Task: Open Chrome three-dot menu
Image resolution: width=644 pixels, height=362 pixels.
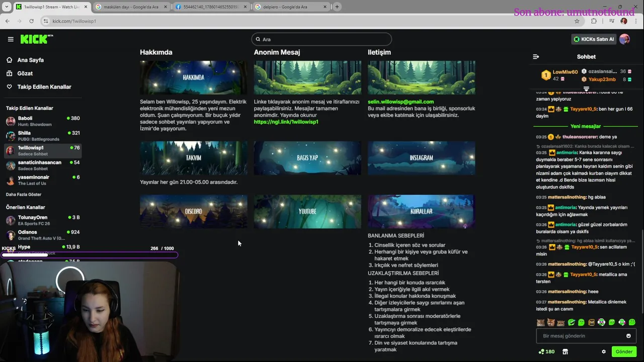Action: [635, 21]
